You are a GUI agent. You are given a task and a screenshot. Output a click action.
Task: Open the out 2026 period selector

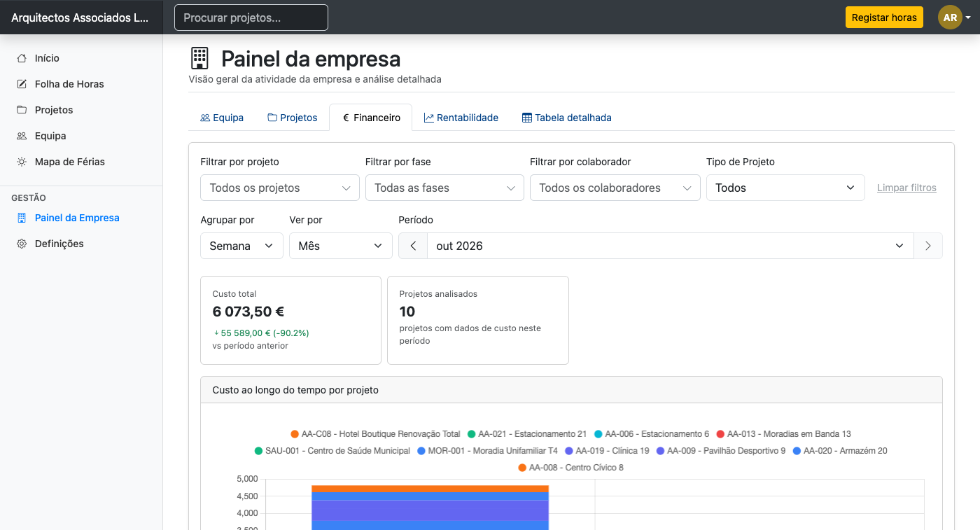671,246
